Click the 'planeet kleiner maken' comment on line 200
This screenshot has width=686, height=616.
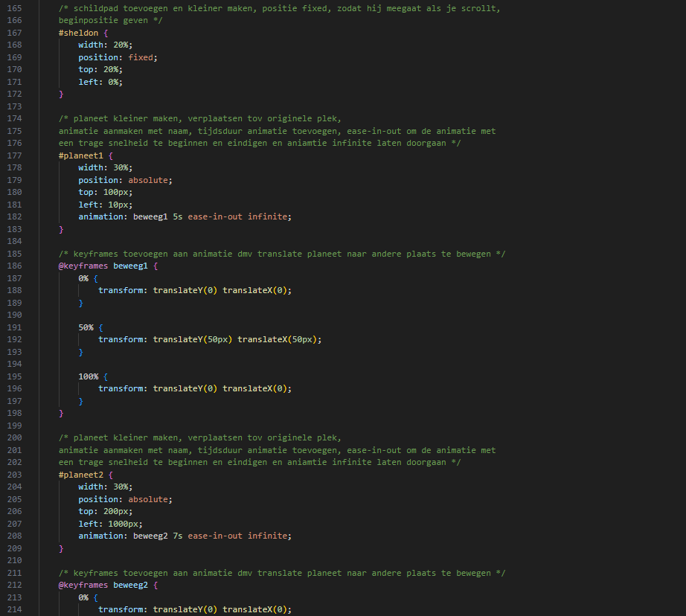pyautogui.click(x=200, y=438)
